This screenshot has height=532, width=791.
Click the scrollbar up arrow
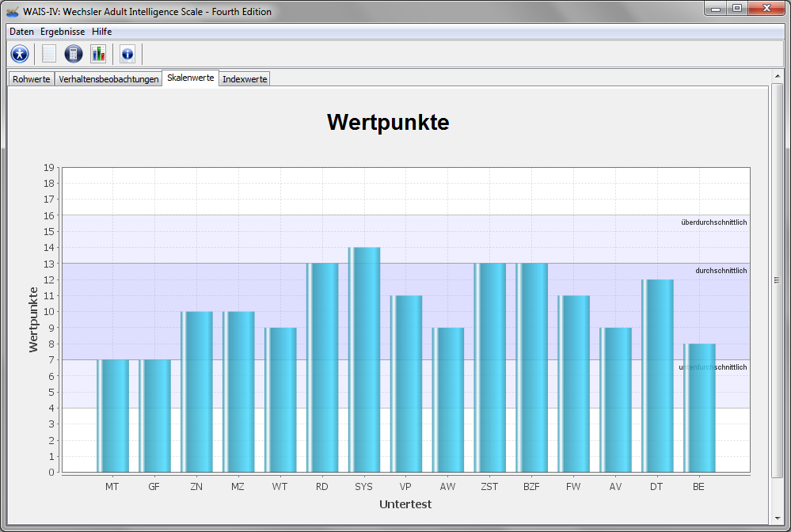pos(777,75)
